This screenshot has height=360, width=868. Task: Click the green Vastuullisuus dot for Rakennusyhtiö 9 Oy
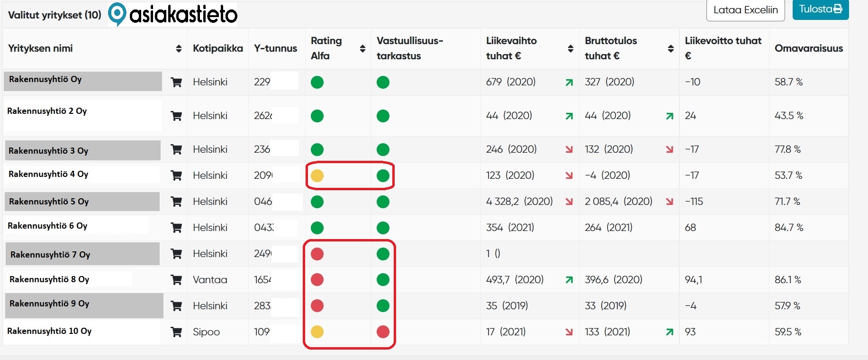click(x=383, y=306)
